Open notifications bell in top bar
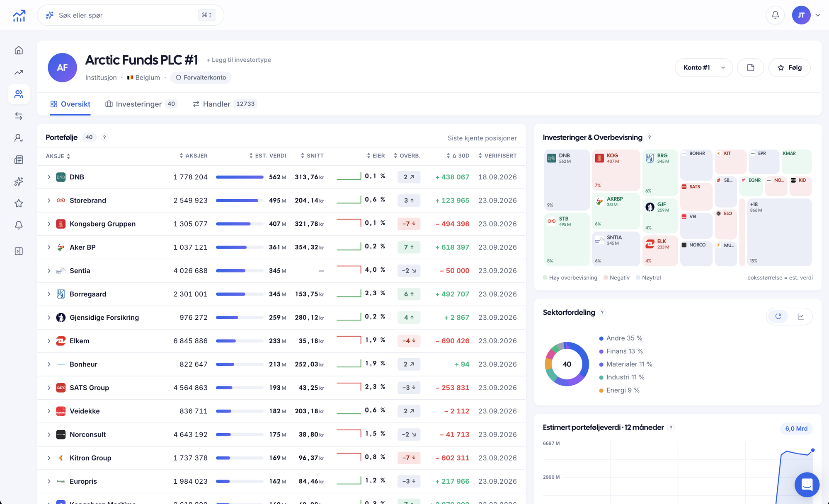The image size is (829, 504). (775, 15)
